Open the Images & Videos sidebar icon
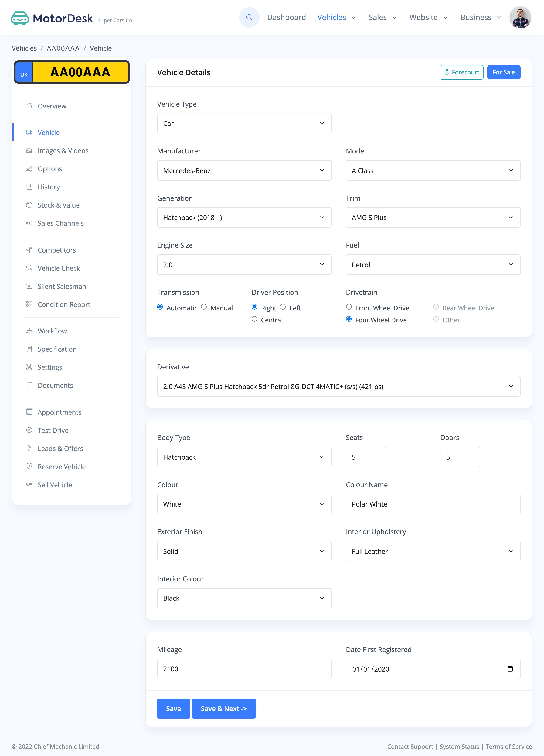The width and height of the screenshot is (544, 756). point(29,151)
